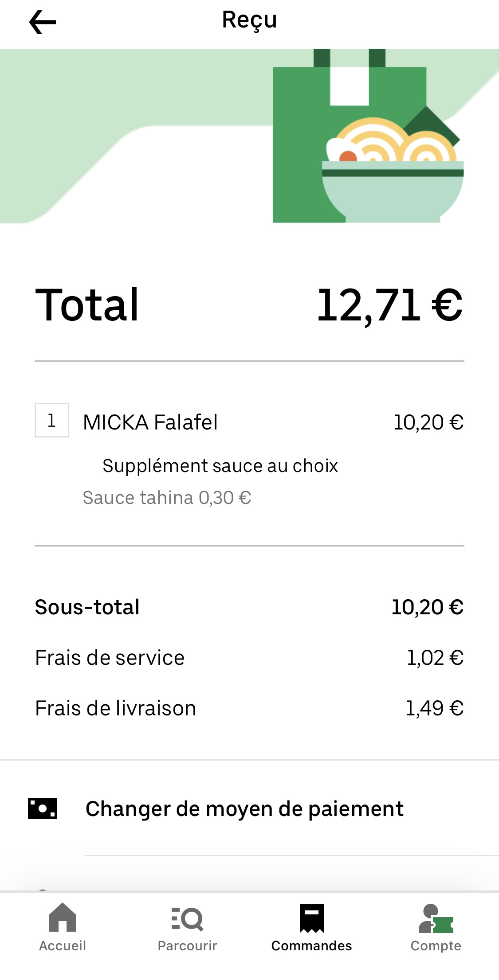Tap the Parcourir search icon
499x980 pixels.
(x=187, y=918)
